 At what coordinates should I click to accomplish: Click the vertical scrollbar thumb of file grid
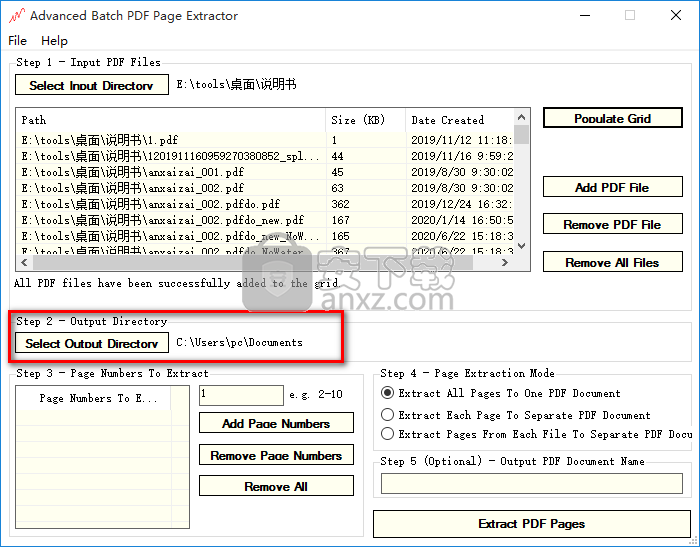[x=521, y=135]
